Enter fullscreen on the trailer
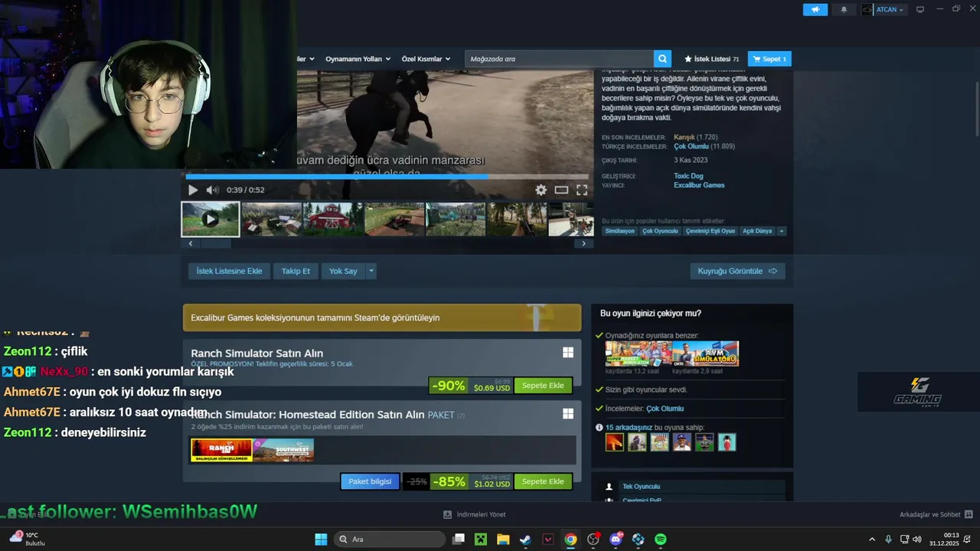The height and width of the screenshot is (551, 980). click(x=582, y=190)
